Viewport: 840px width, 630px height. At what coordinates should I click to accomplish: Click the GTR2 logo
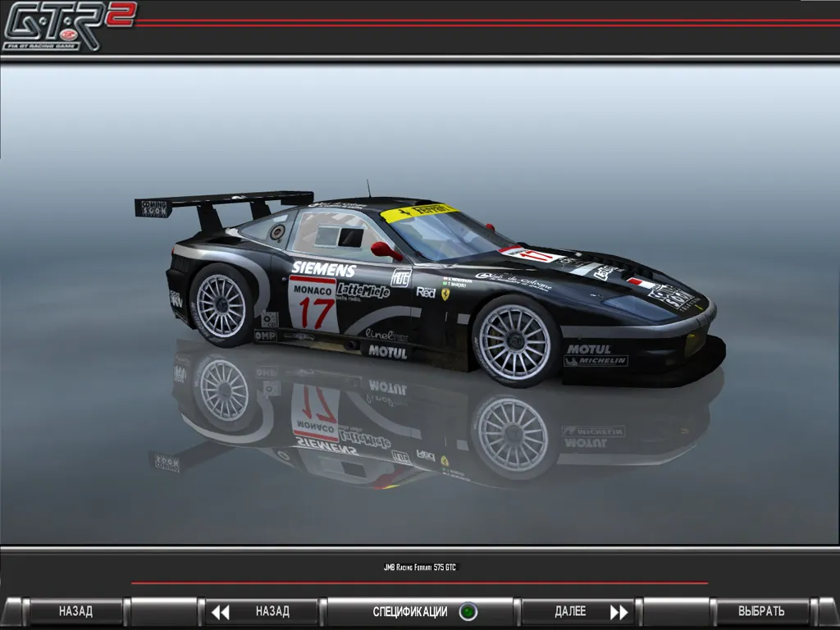pos(69,25)
